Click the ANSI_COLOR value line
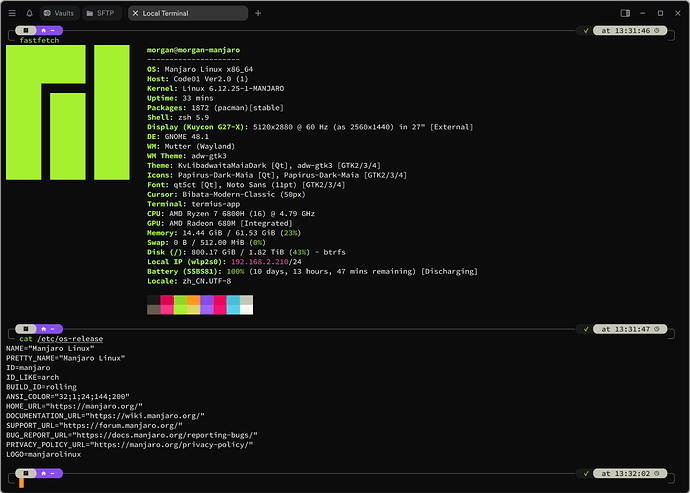This screenshot has width=690, height=493. point(68,397)
